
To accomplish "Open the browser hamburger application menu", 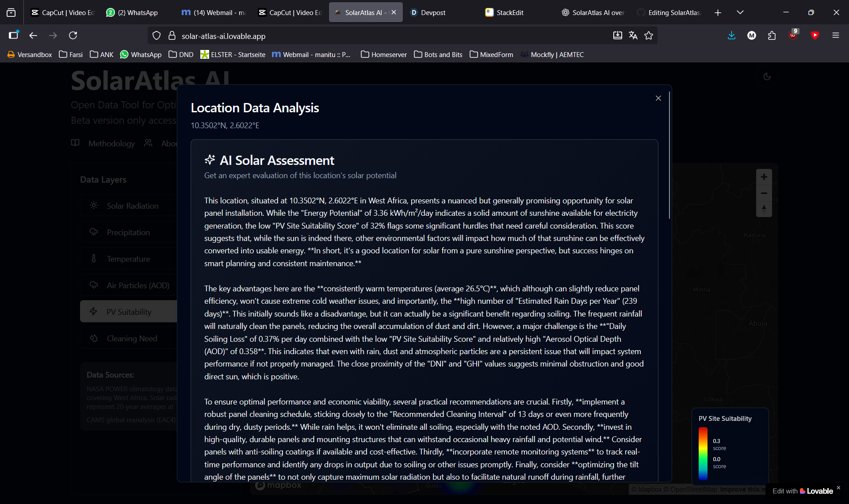I will tap(835, 36).
